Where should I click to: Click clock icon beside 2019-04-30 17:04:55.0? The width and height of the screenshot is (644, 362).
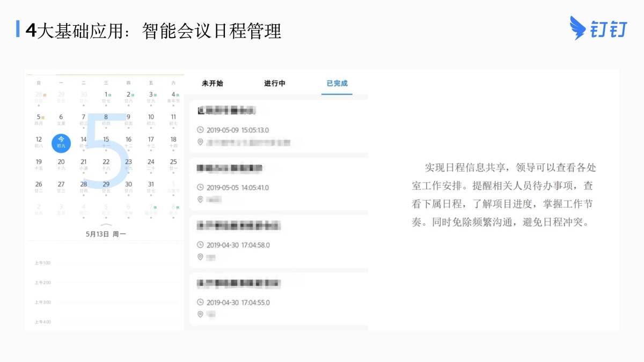pyautogui.click(x=201, y=302)
